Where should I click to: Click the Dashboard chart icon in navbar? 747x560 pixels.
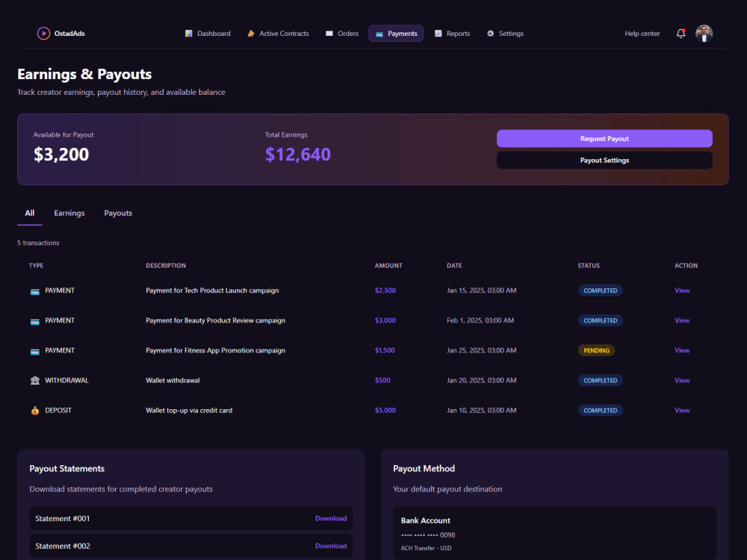pyautogui.click(x=189, y=34)
